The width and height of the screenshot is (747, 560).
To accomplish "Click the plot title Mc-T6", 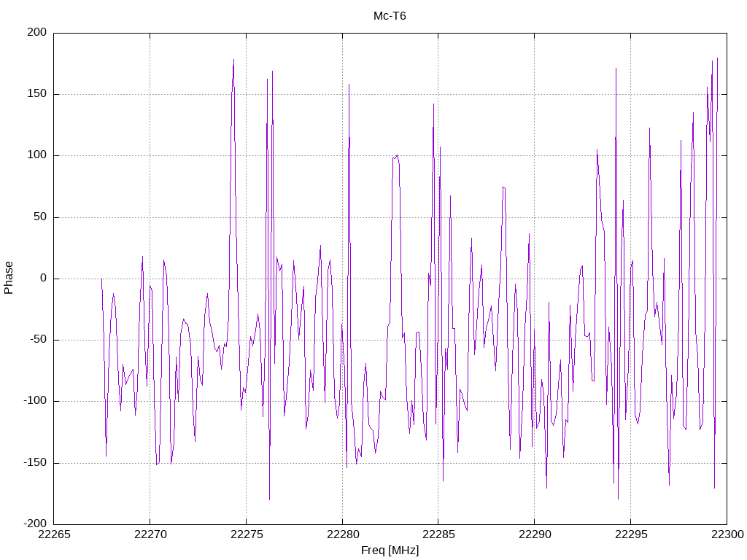I will 390,16.
